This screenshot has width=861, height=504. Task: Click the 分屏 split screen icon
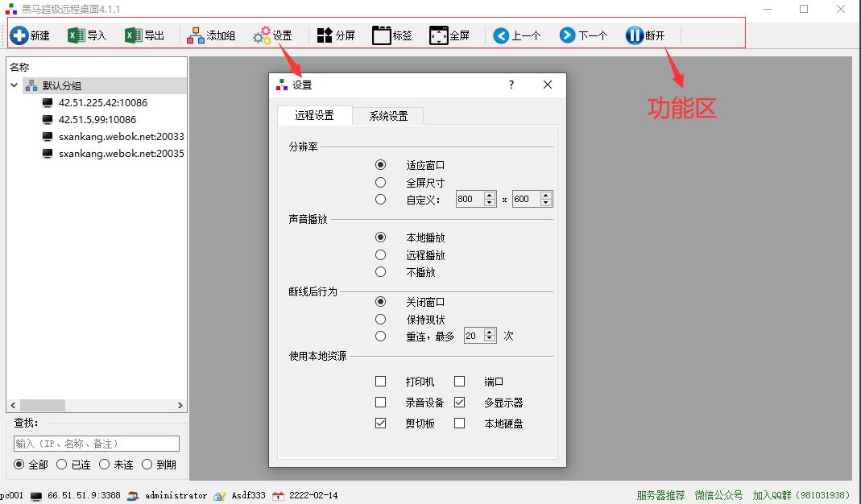click(325, 35)
